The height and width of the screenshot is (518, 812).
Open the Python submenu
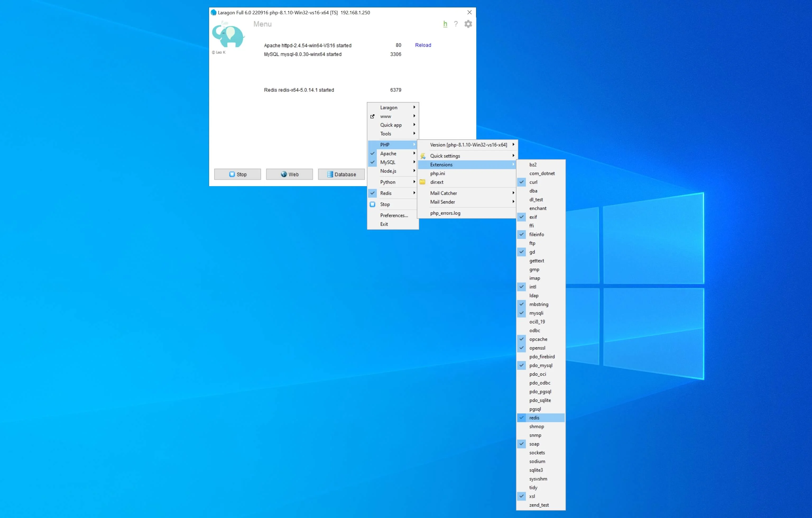(x=393, y=182)
